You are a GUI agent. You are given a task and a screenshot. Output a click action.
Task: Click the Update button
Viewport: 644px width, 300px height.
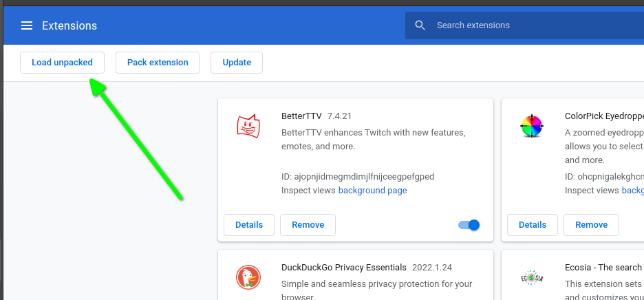(237, 63)
